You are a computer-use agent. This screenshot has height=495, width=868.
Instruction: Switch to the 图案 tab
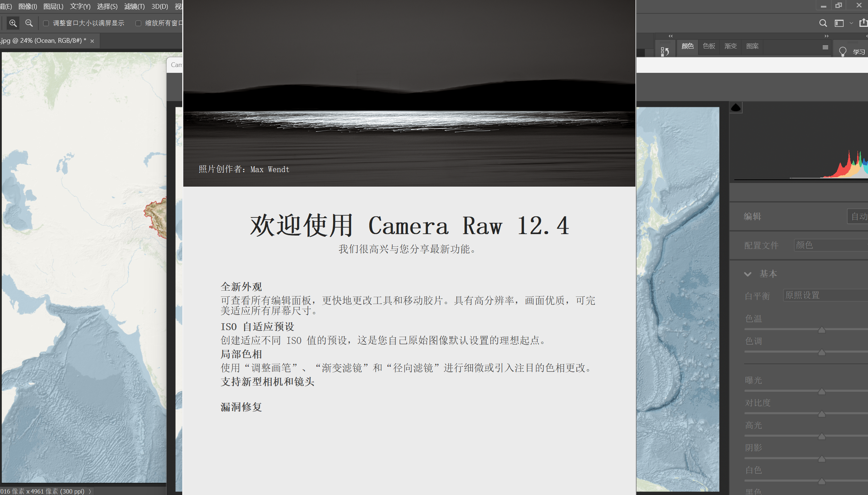click(x=752, y=46)
